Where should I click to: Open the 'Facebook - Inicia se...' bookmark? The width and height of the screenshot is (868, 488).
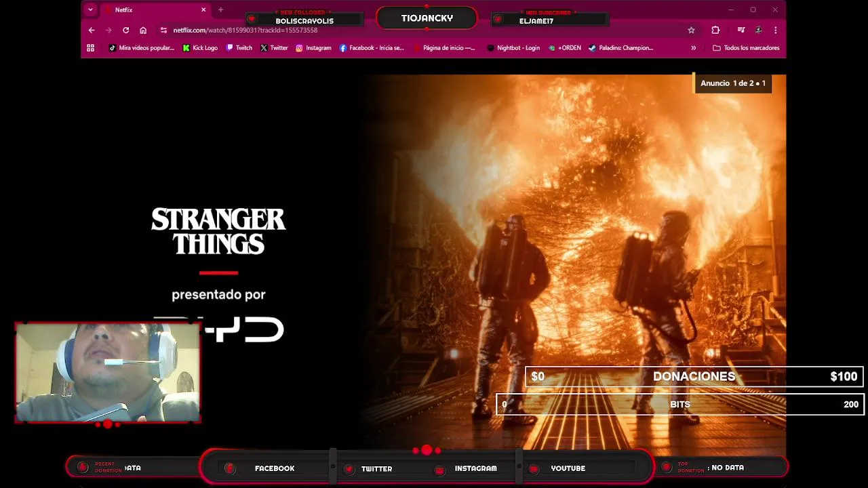tap(372, 48)
